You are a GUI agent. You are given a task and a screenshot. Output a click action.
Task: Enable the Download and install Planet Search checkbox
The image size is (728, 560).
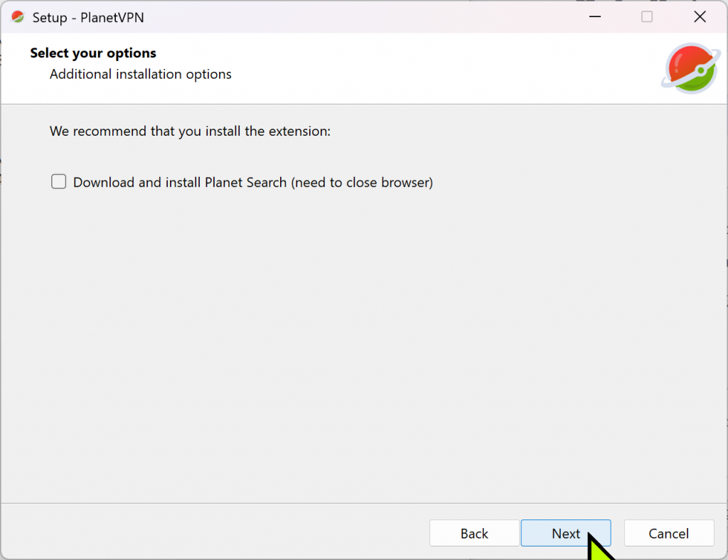(x=58, y=181)
